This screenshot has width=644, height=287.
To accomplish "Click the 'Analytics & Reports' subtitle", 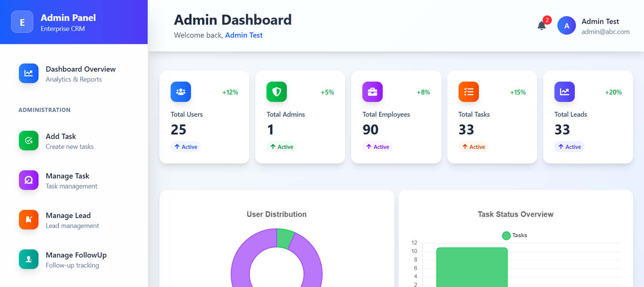I will click(74, 79).
